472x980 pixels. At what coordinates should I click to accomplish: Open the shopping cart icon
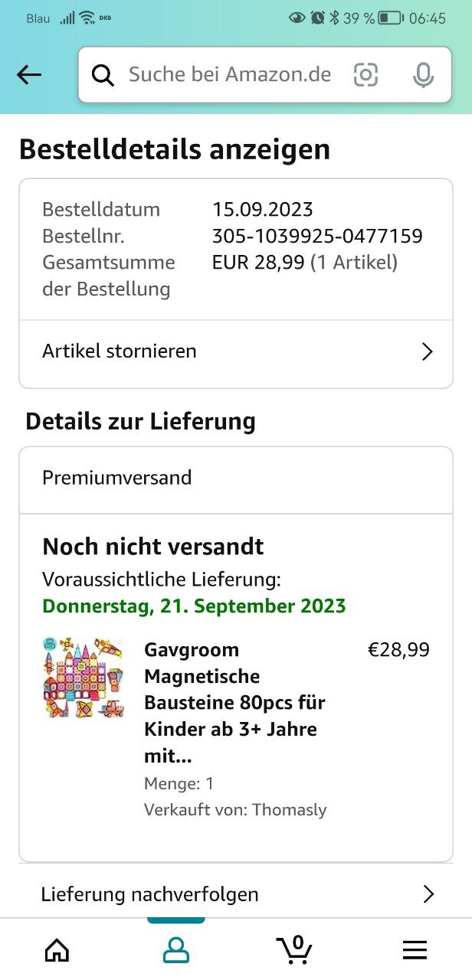coord(295,949)
